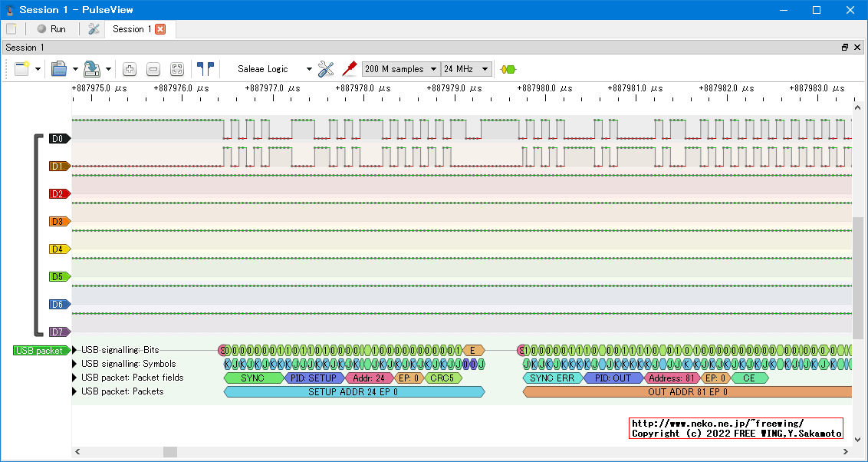Toggle the cursors display
868x462 pixels.
click(205, 69)
